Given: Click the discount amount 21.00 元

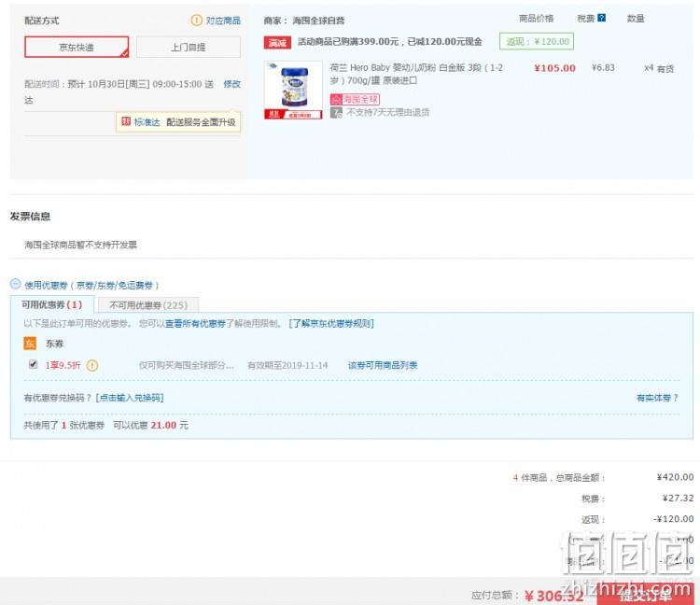Looking at the screenshot, I should tap(169, 425).
